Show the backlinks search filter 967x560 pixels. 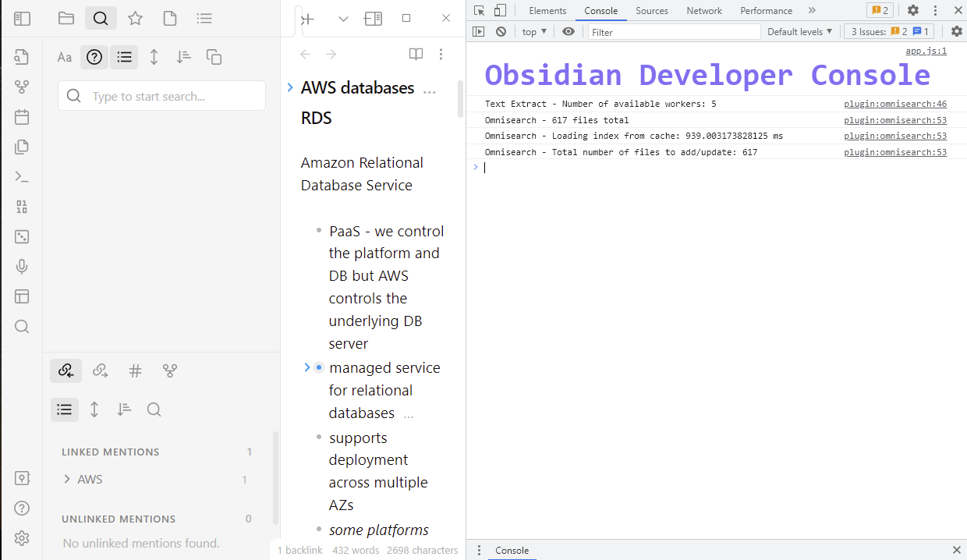pos(154,409)
